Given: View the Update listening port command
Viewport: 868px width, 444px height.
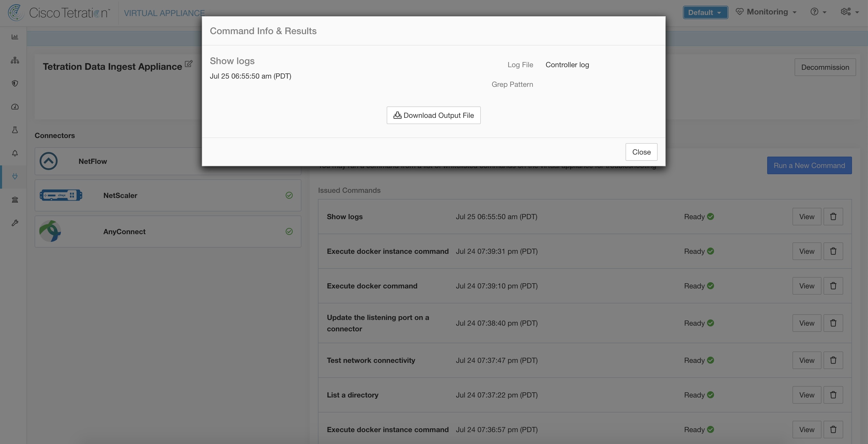Looking at the screenshot, I should (x=807, y=323).
